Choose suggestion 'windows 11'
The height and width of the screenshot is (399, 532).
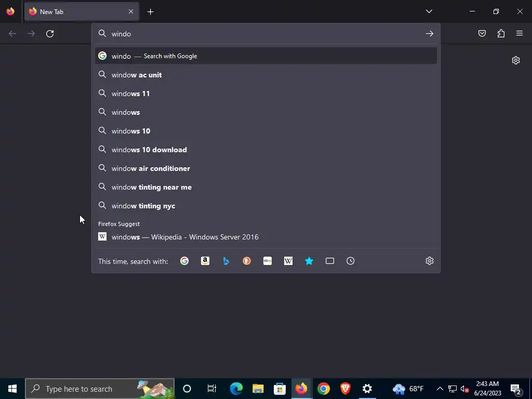[266, 94]
